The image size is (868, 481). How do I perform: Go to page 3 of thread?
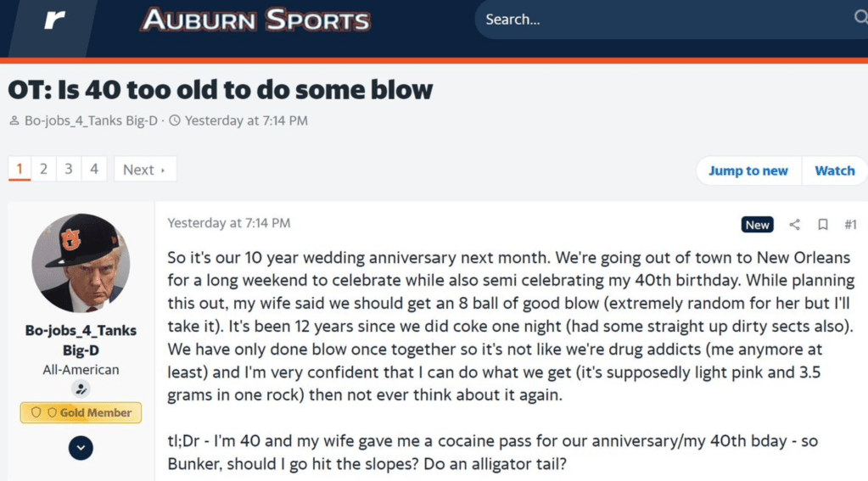(69, 169)
